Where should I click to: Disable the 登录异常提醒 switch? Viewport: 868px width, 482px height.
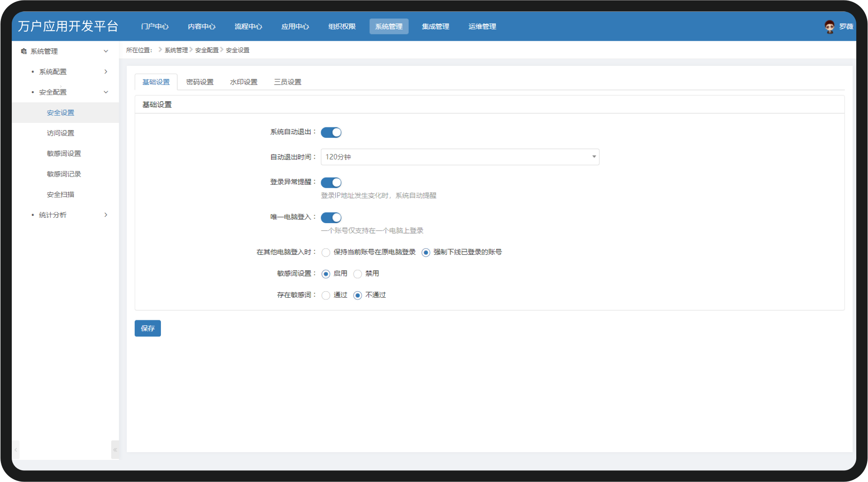[331, 183]
